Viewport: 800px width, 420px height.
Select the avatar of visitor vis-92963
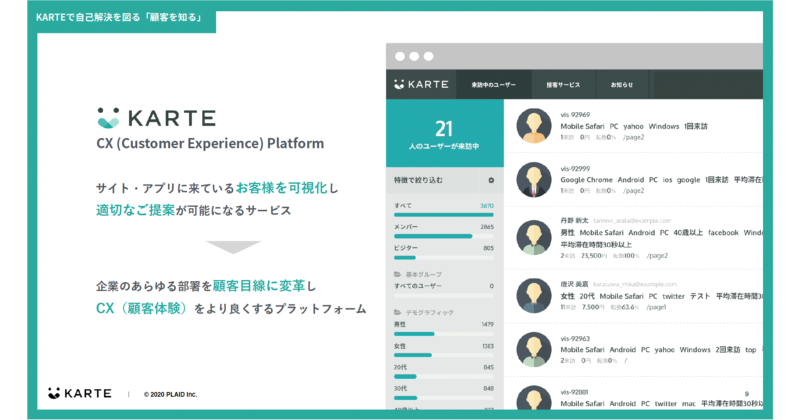point(534,350)
